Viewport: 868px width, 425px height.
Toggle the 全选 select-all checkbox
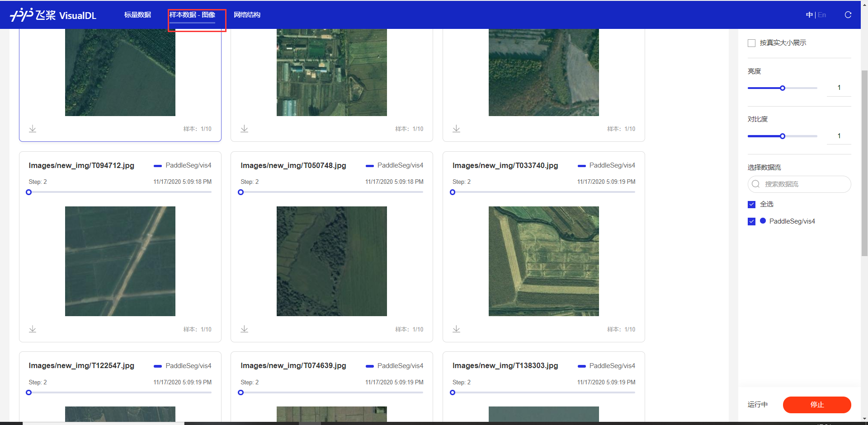coord(752,204)
